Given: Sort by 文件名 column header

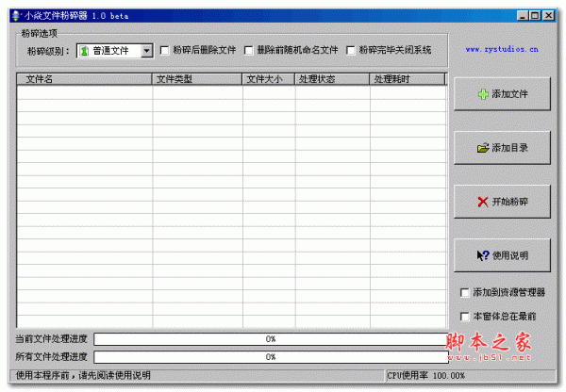Looking at the screenshot, I should point(84,79).
